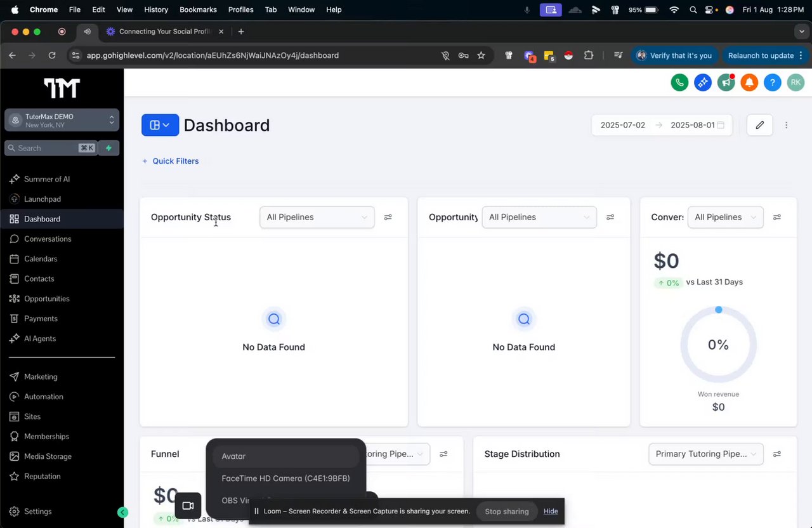Open the megaphone announcements icon
This screenshot has width=812, height=528.
click(726, 82)
